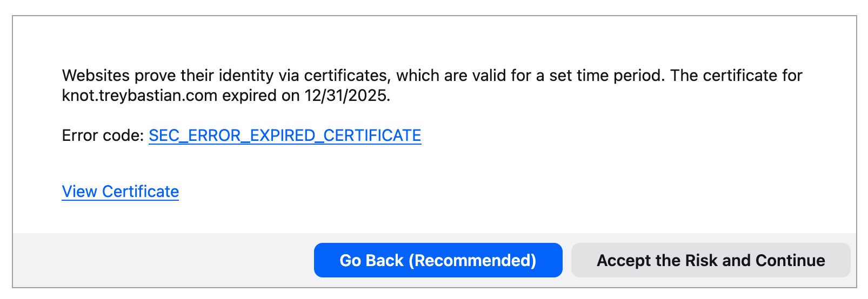The image size is (868, 299).
Task: Open the SEC_ERROR_EXPIRED_CERTIFICATE error code link
Action: [285, 135]
